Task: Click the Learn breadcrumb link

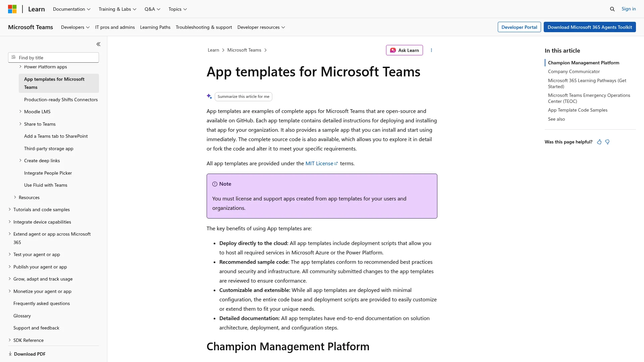Action: click(213, 50)
